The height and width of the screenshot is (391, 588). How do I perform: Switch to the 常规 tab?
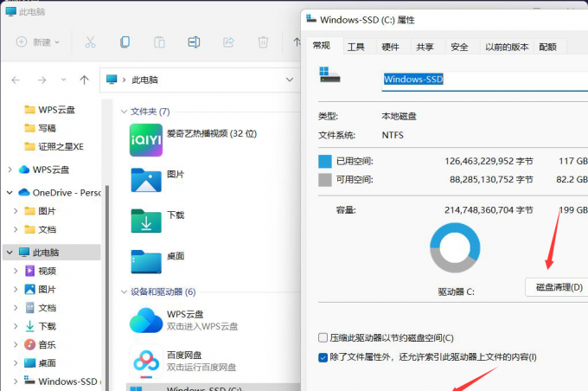(x=322, y=46)
